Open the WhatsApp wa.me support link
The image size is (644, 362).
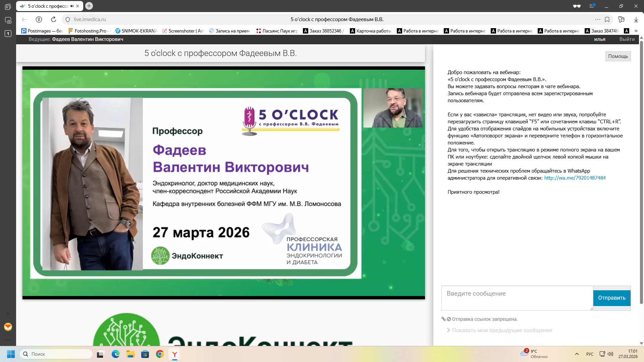(575, 178)
